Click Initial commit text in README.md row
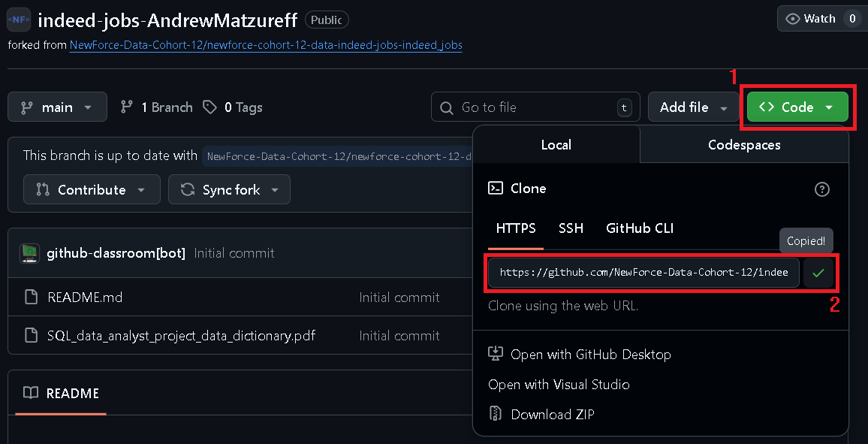Screen dimensions: 868x444 pyautogui.click(x=399, y=298)
